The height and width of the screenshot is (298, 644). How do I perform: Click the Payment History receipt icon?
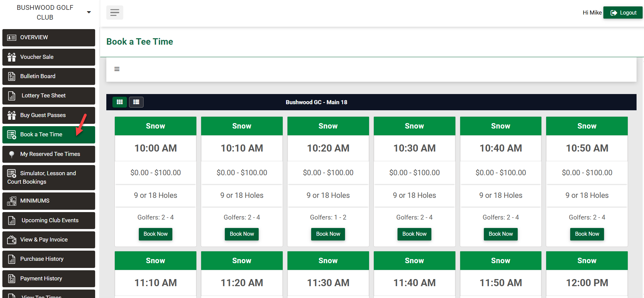[12, 279]
